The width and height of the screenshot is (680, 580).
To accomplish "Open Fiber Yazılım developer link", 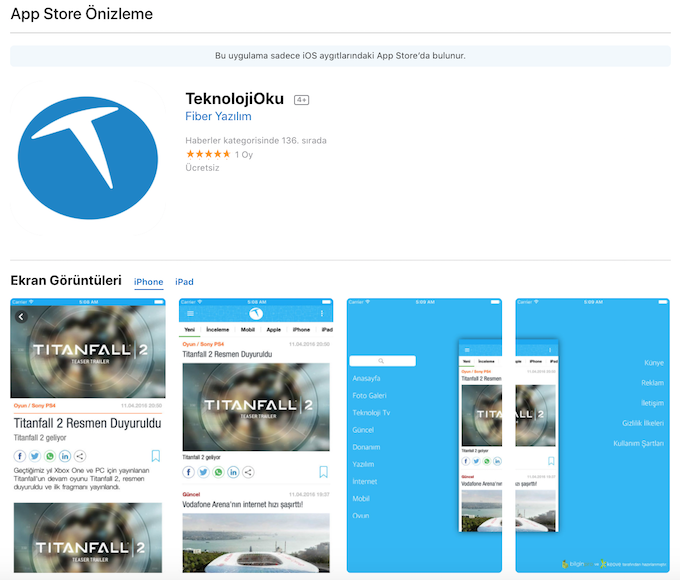I will point(218,117).
